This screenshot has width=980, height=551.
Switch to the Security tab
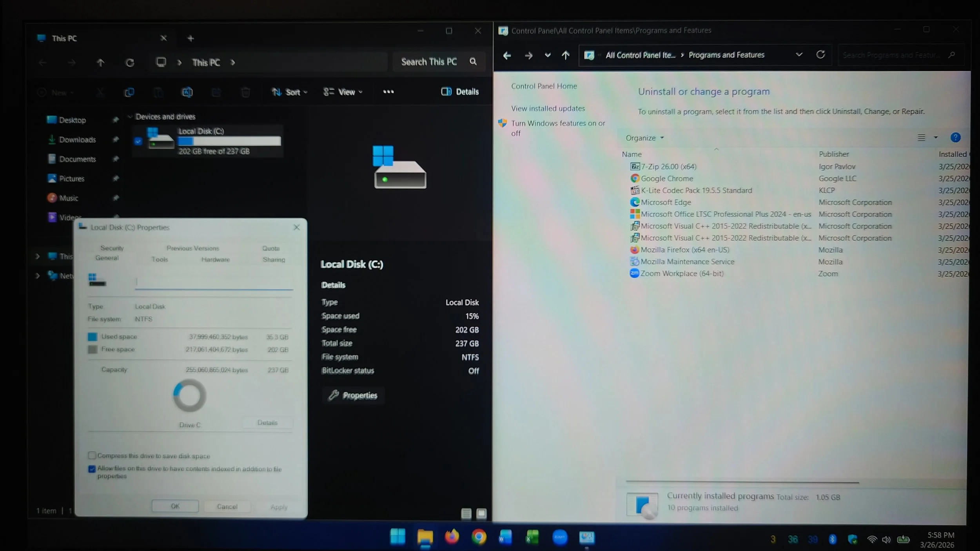112,248
